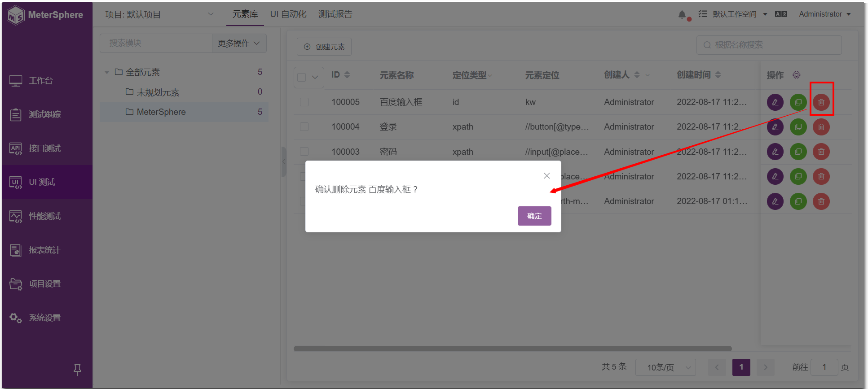Collapse the 全部元素 tree node
The width and height of the screenshot is (868, 392).
point(107,72)
